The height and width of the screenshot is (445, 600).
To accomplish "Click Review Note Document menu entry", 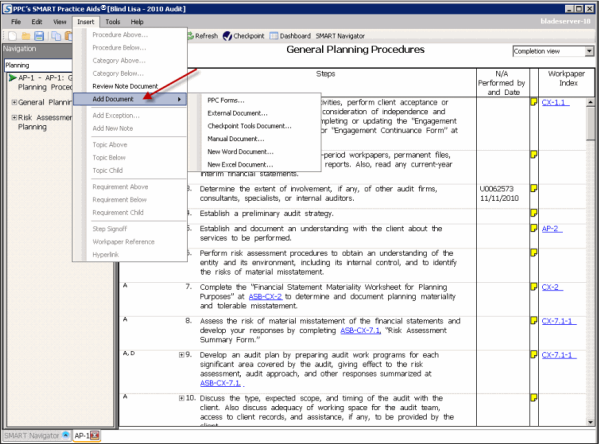I will click(125, 87).
